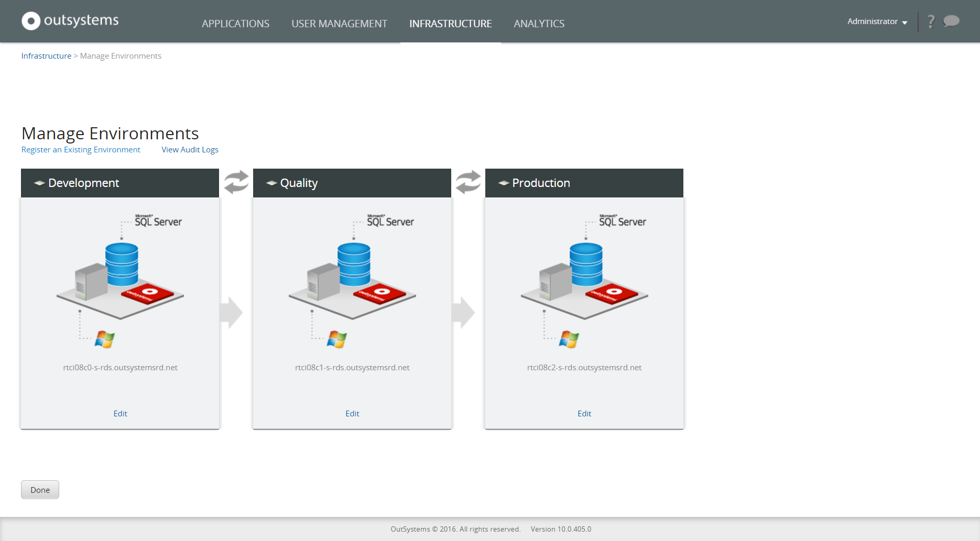Go to the Analytics tab
Screen dimensions: 980x541
(539, 24)
